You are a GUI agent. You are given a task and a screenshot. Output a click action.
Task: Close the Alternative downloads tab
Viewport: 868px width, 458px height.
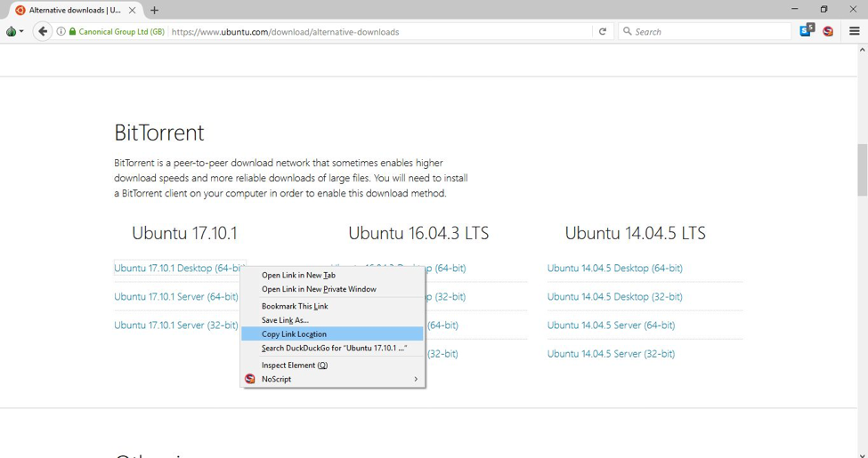(133, 10)
